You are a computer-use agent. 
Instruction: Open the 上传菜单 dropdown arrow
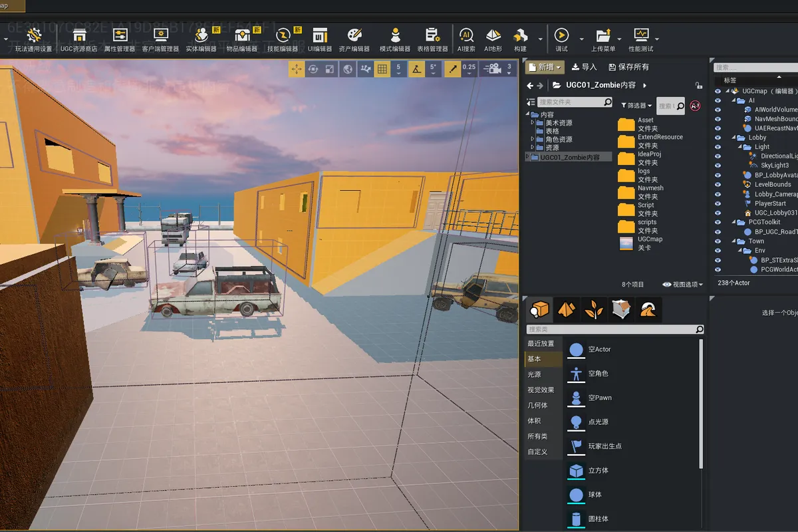[x=619, y=39]
